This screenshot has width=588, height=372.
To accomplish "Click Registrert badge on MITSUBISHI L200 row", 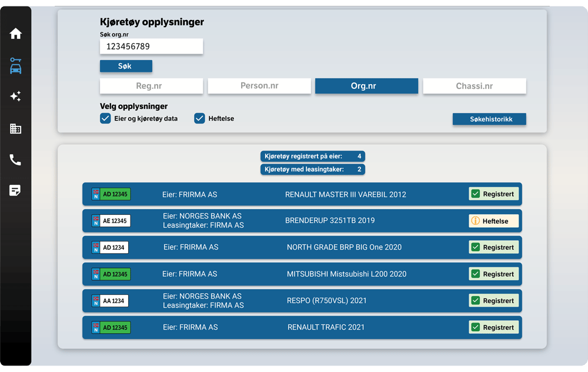I will pyautogui.click(x=493, y=274).
